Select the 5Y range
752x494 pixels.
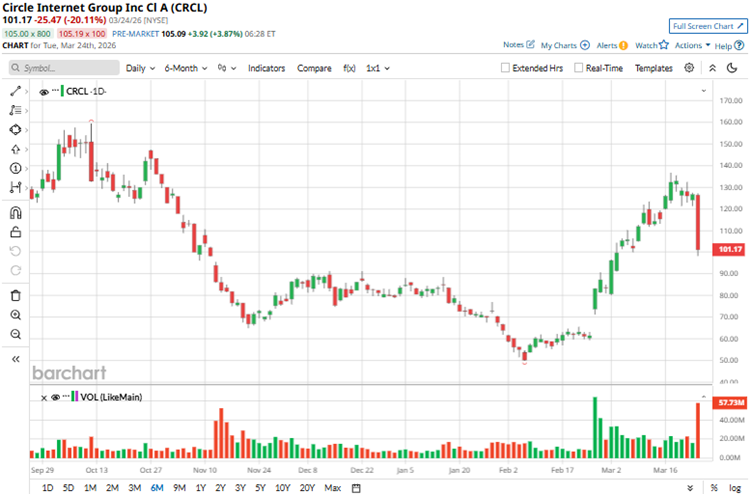click(260, 488)
